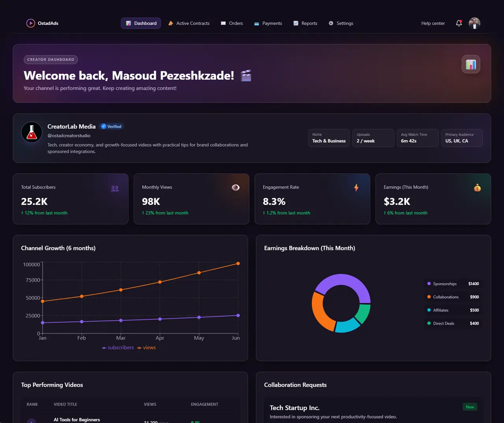Open the Orders page
Viewport: 504px width, 423px height.
[232, 23]
